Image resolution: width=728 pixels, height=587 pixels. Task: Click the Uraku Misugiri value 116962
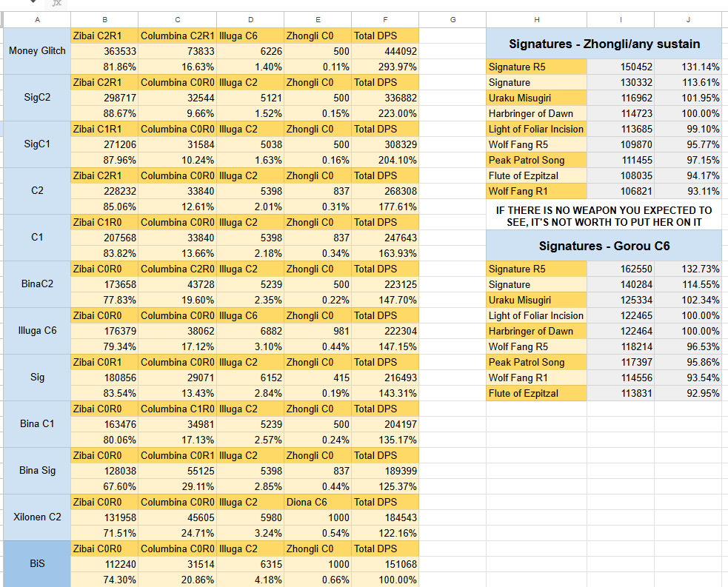[621, 98]
